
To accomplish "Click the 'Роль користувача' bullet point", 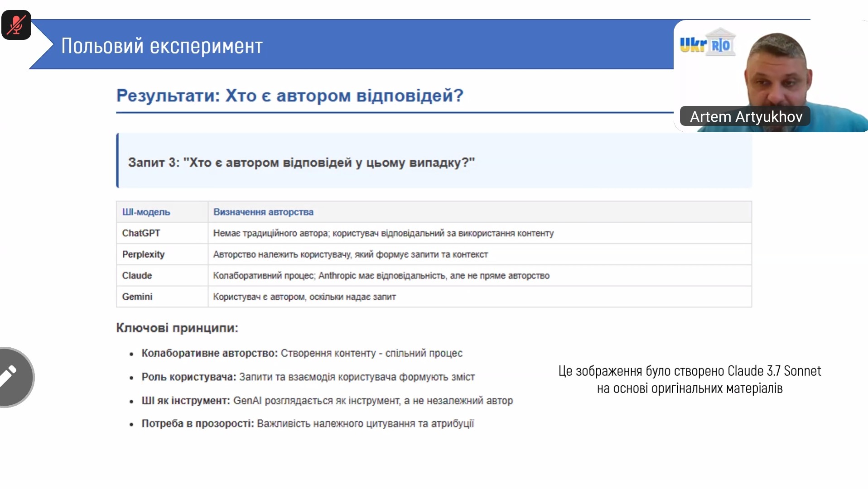I will 308,377.
